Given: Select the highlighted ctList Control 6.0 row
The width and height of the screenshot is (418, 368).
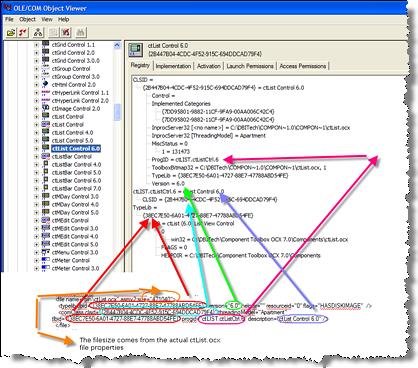Looking at the screenshot, I should (76, 149).
